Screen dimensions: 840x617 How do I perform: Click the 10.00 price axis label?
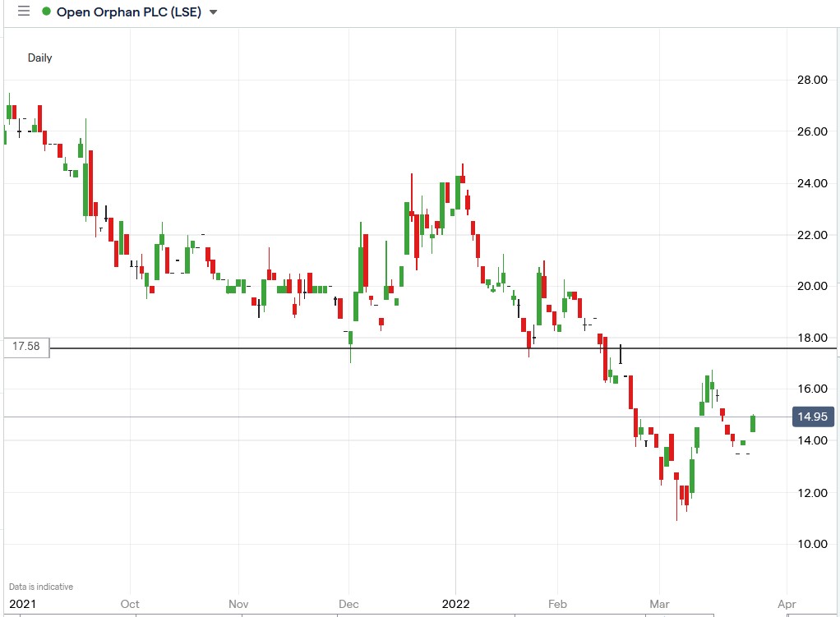(x=812, y=544)
